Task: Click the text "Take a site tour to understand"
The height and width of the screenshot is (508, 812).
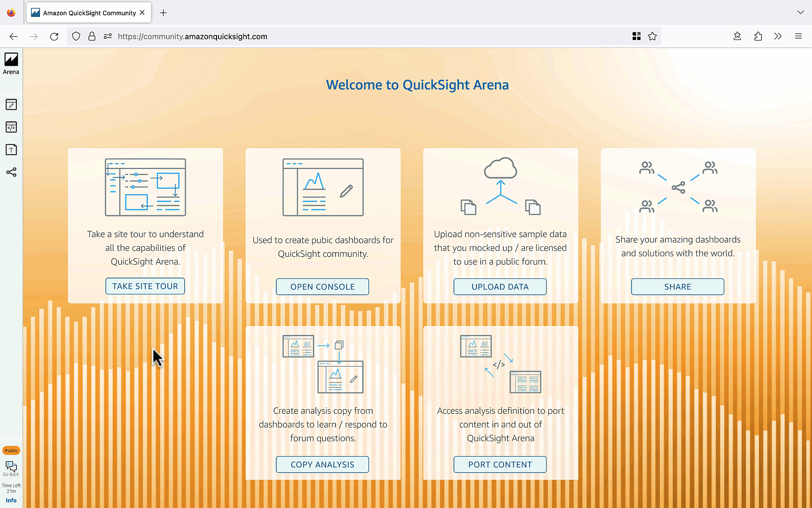Action: (145, 234)
